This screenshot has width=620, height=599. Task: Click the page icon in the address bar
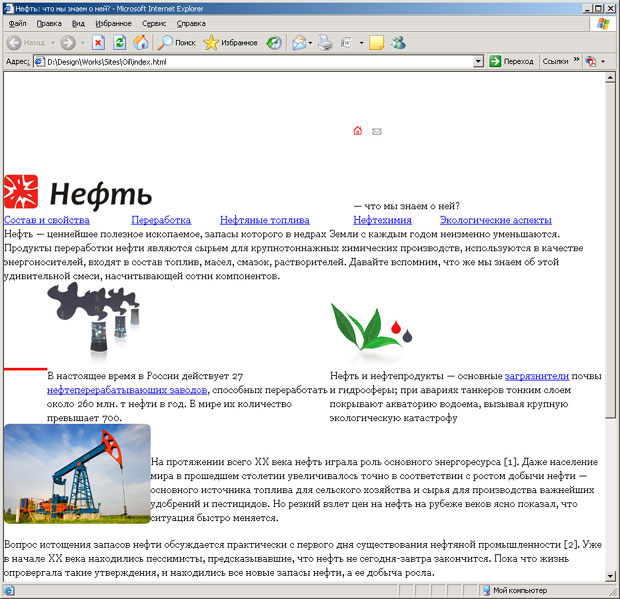pyautogui.click(x=40, y=62)
